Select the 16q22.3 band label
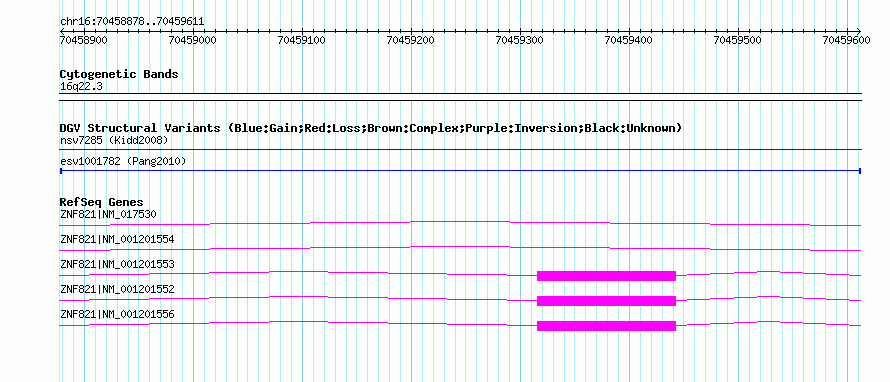The height and width of the screenshot is (382, 890). click(81, 87)
